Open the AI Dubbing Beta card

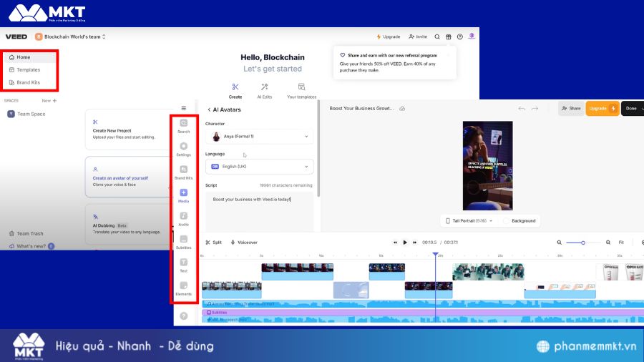(x=127, y=225)
